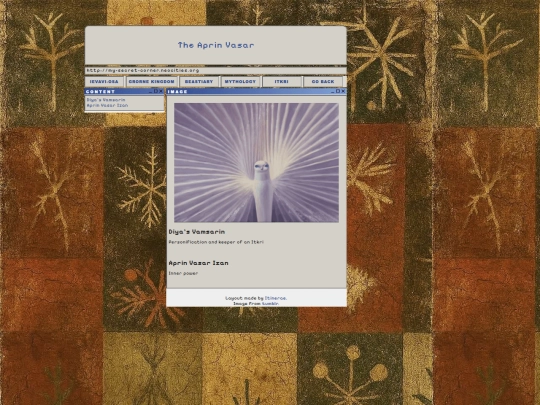Viewport: 540px width, 405px height.
Task: Open the layout credit link in footer
Action: pyautogui.click(x=276, y=298)
